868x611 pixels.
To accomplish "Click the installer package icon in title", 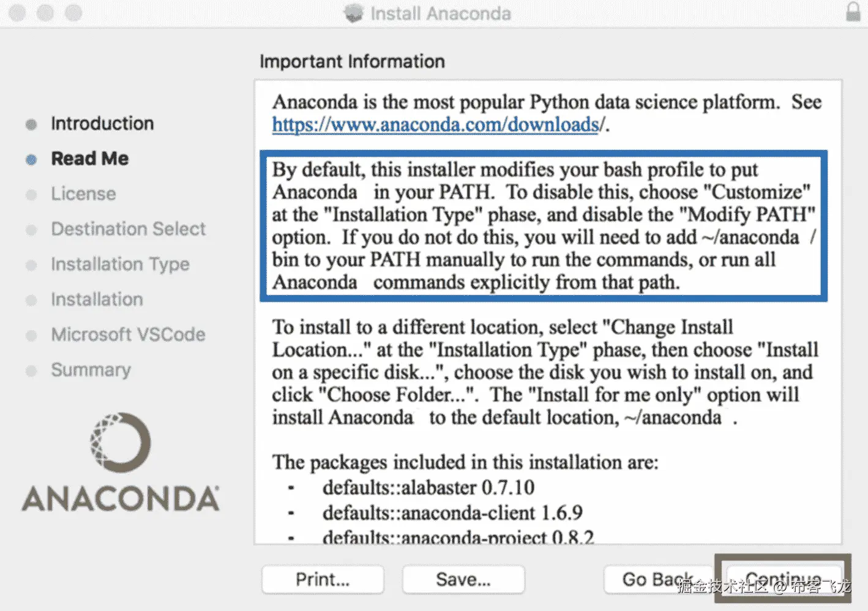I will 354,13.
